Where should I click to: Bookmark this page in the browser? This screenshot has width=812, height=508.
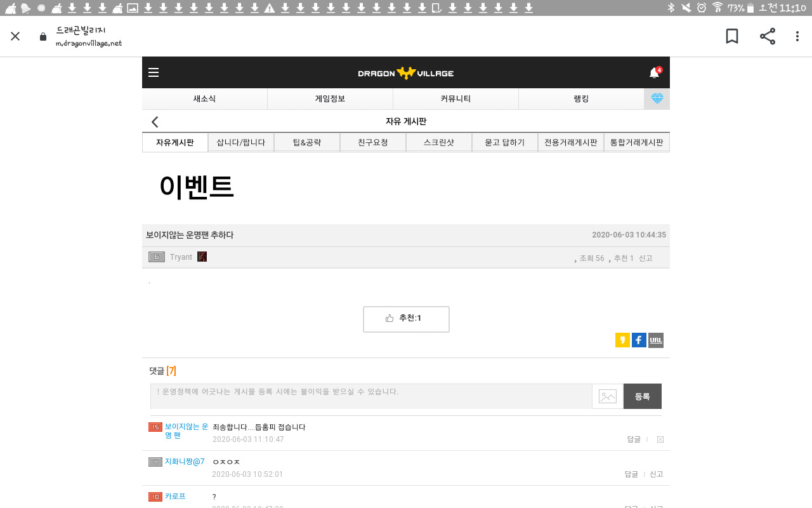click(x=731, y=36)
